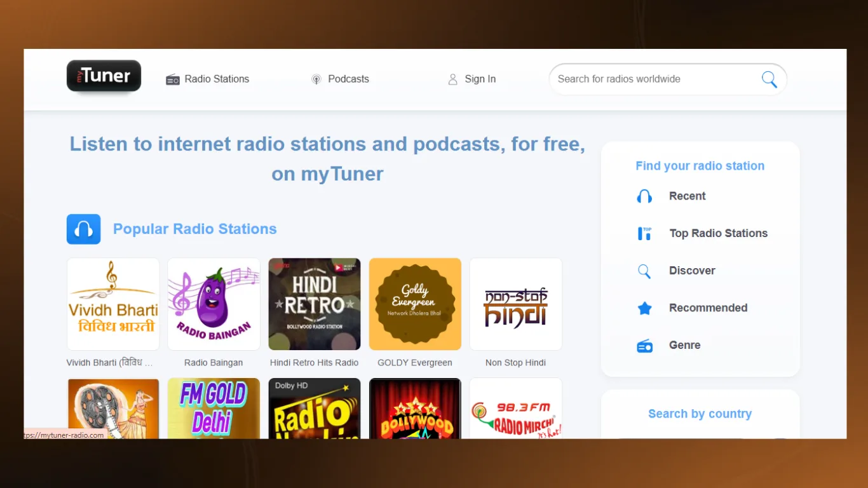The height and width of the screenshot is (488, 868).
Task: Open the Radio Stations menu
Action: click(x=208, y=79)
